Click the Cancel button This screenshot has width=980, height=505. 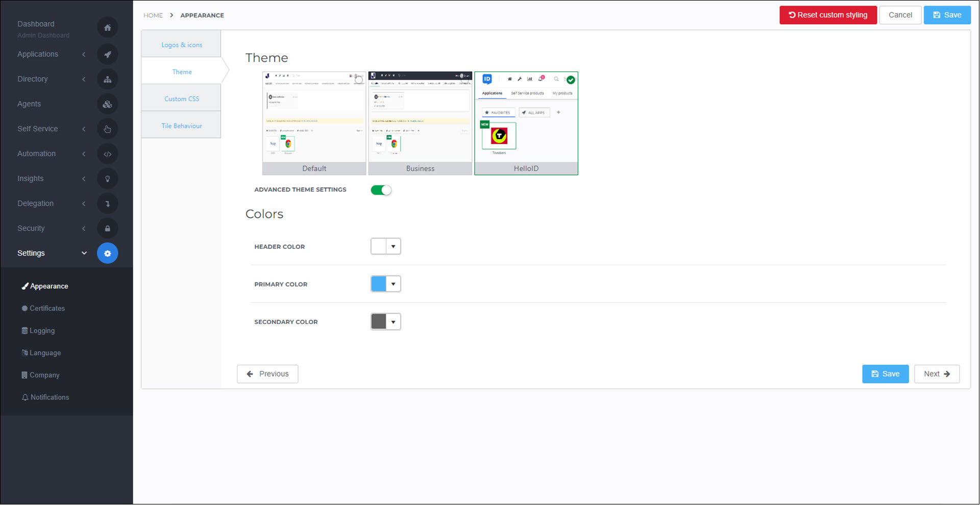click(x=900, y=15)
